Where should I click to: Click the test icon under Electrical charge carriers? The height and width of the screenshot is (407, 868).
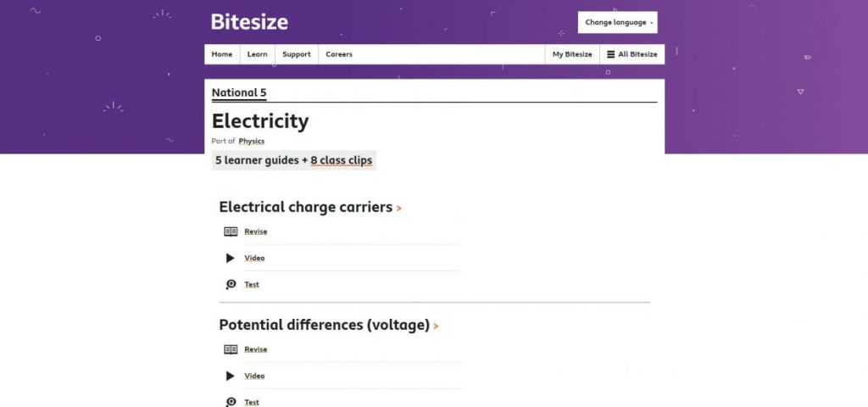pos(231,285)
